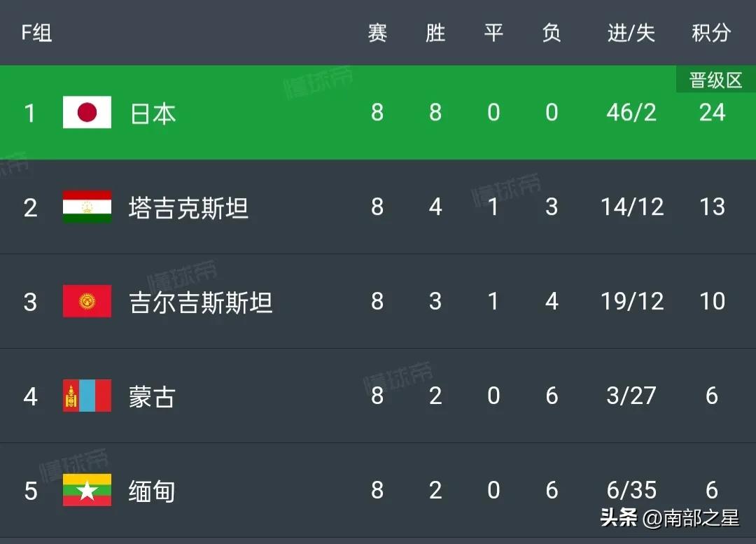This screenshot has height=544, width=756.
Task: Open the 塔吉克斯坦 team entry
Action: pyautogui.click(x=188, y=208)
